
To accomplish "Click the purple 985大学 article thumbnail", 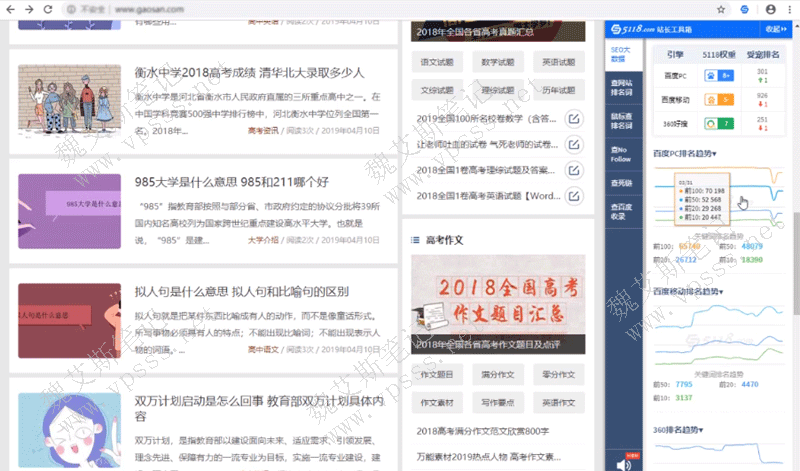I will [x=69, y=211].
